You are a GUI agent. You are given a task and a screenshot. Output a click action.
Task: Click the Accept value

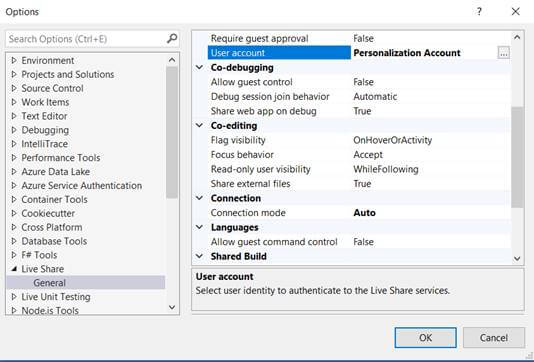pos(368,155)
